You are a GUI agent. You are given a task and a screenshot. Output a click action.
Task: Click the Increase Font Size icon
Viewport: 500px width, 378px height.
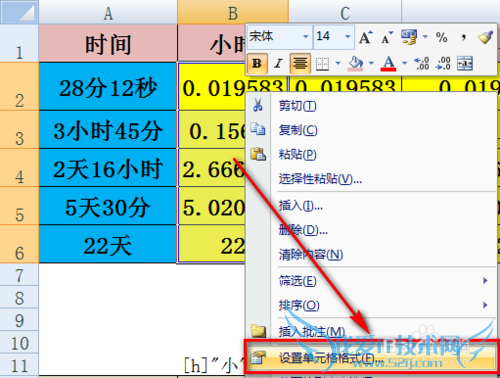[366, 37]
